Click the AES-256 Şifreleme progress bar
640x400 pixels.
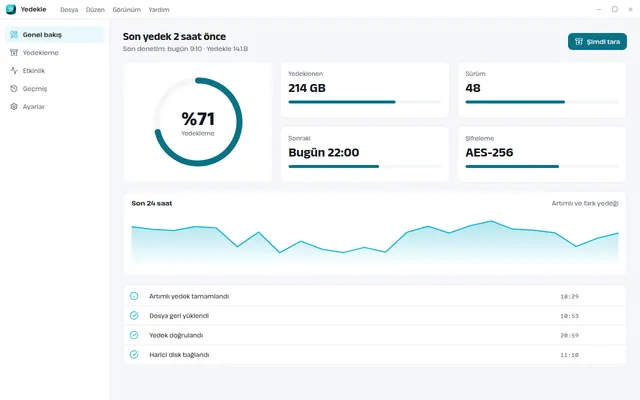point(542,167)
